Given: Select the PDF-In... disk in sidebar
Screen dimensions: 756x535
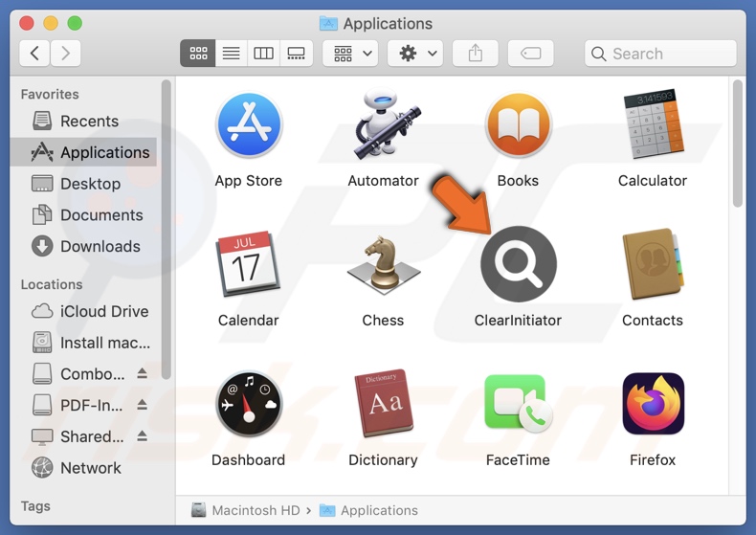Looking at the screenshot, I should [78, 406].
